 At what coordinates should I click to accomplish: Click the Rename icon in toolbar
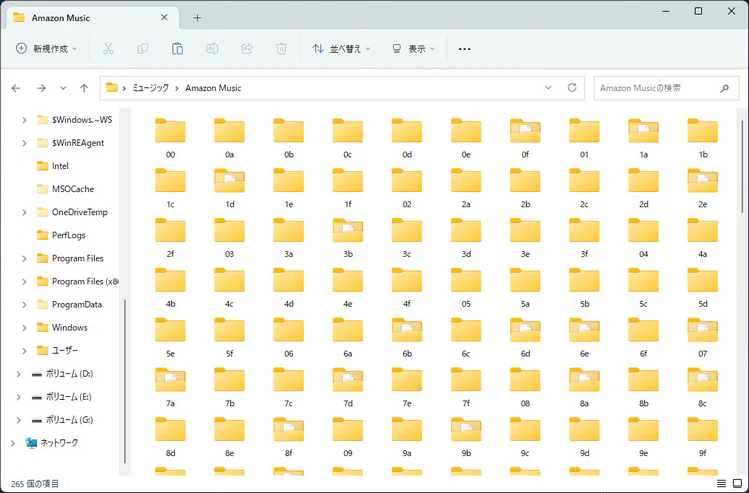(x=212, y=49)
